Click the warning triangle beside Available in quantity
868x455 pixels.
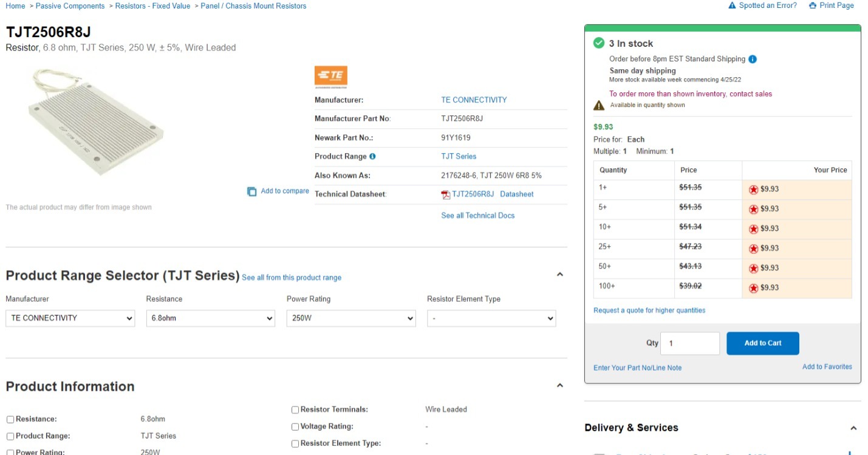click(x=599, y=105)
